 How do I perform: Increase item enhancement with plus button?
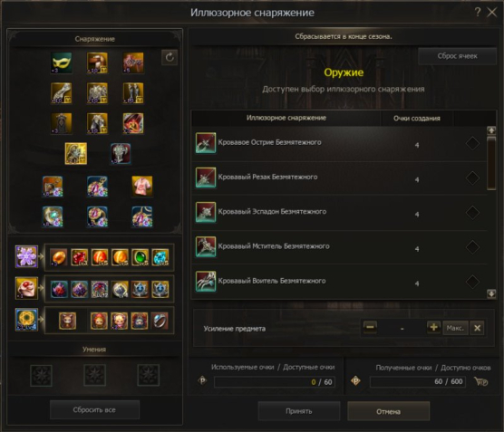(433, 327)
